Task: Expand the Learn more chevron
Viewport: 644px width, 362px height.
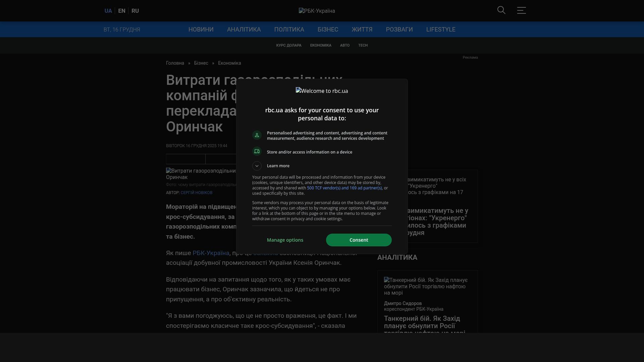Action: point(257,166)
